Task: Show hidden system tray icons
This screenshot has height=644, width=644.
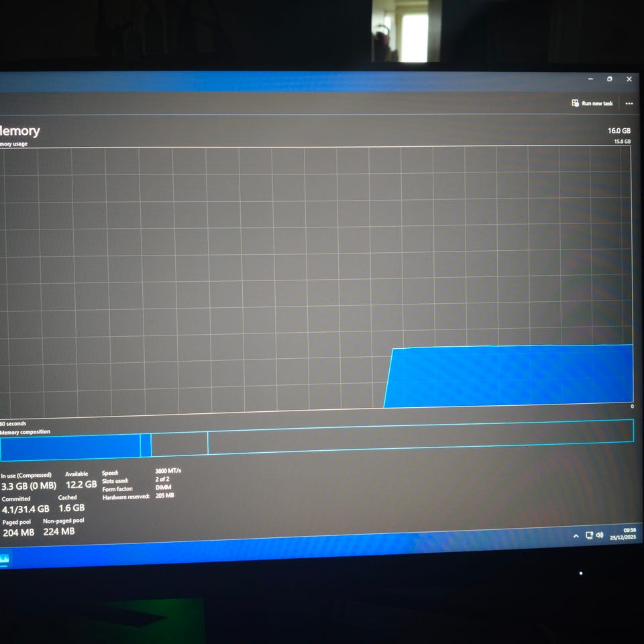Action: tap(576, 536)
